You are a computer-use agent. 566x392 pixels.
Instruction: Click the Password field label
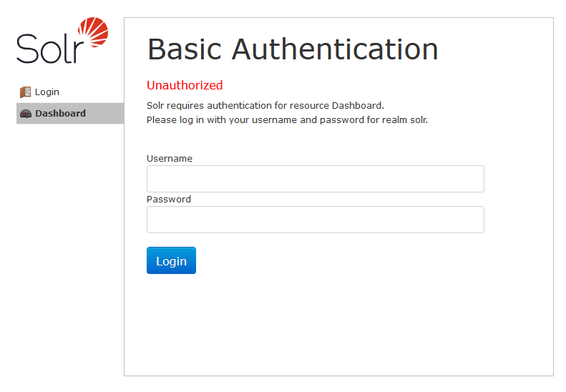(x=169, y=200)
